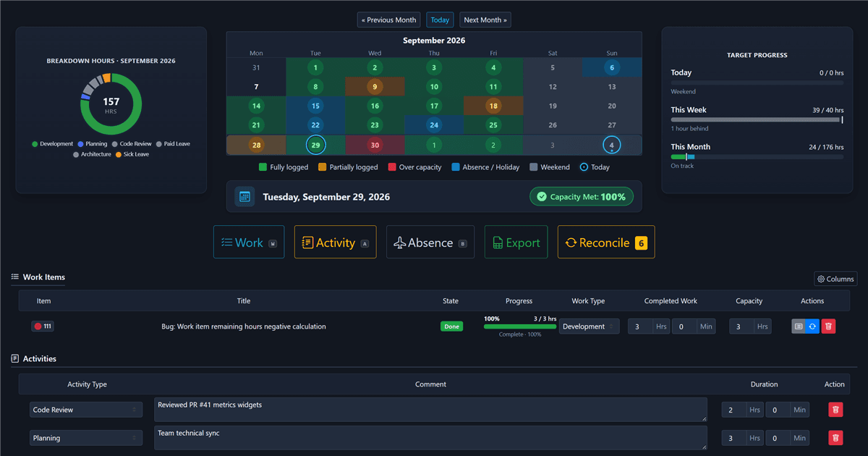This screenshot has height=456, width=868.
Task: Sync work item 111 with blue refresh icon
Action: [812, 326]
